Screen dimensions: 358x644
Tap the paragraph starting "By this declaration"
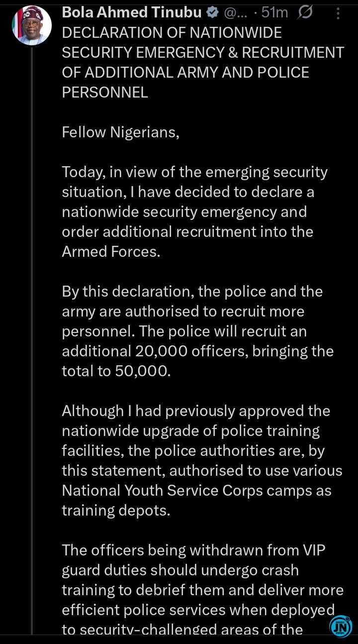(x=198, y=331)
